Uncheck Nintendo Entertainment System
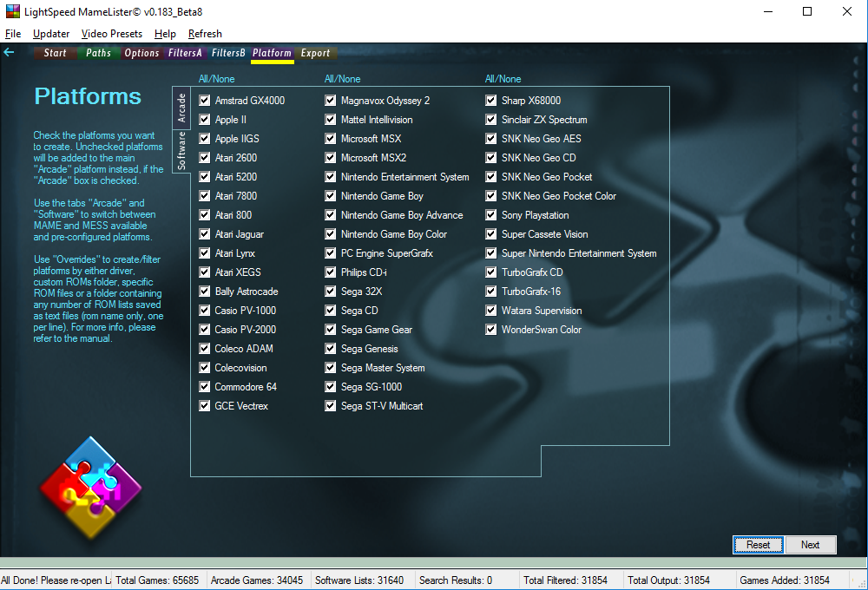This screenshot has width=868, height=590. (331, 176)
